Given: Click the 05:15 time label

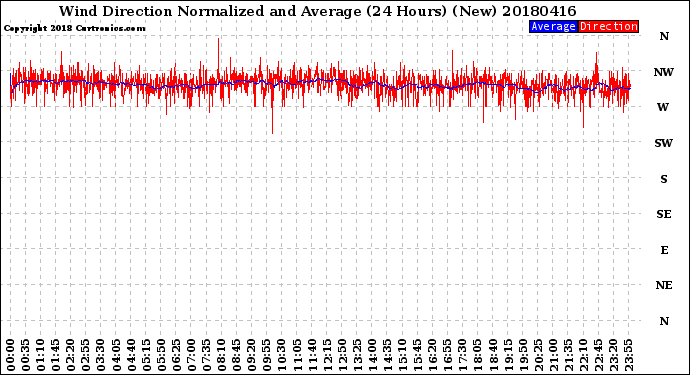Looking at the screenshot, I should (x=146, y=355).
